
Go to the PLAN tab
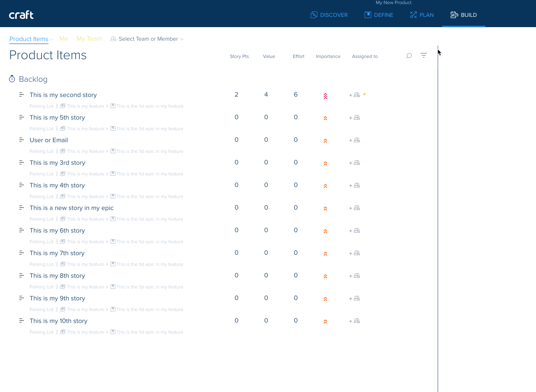coord(422,15)
